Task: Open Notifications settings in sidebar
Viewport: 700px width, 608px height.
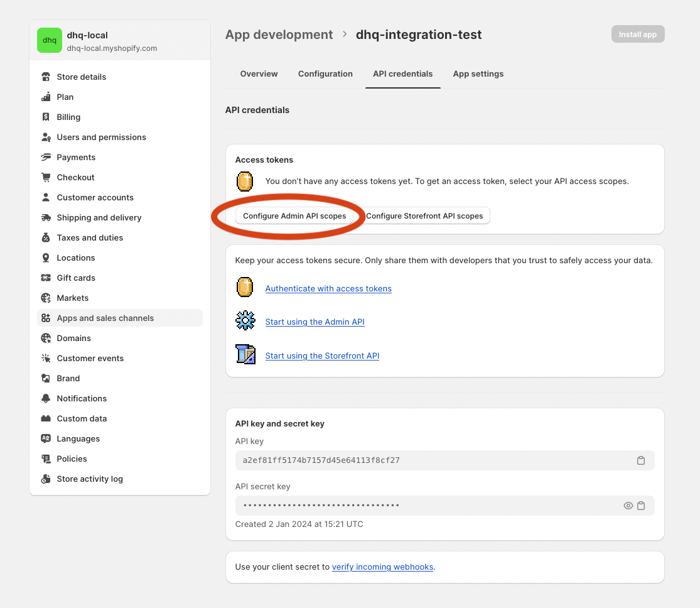Action: (120, 398)
